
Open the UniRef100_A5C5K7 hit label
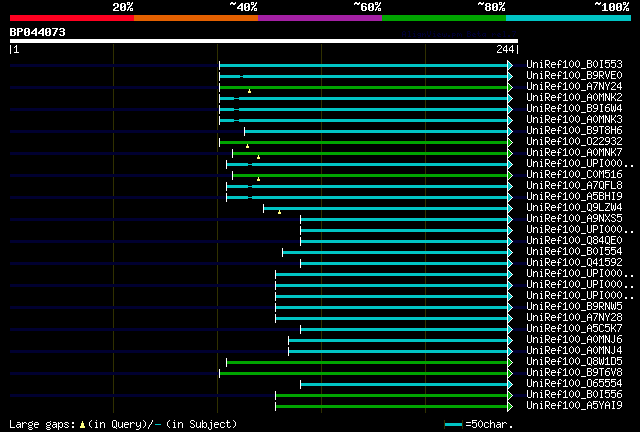coord(574,329)
